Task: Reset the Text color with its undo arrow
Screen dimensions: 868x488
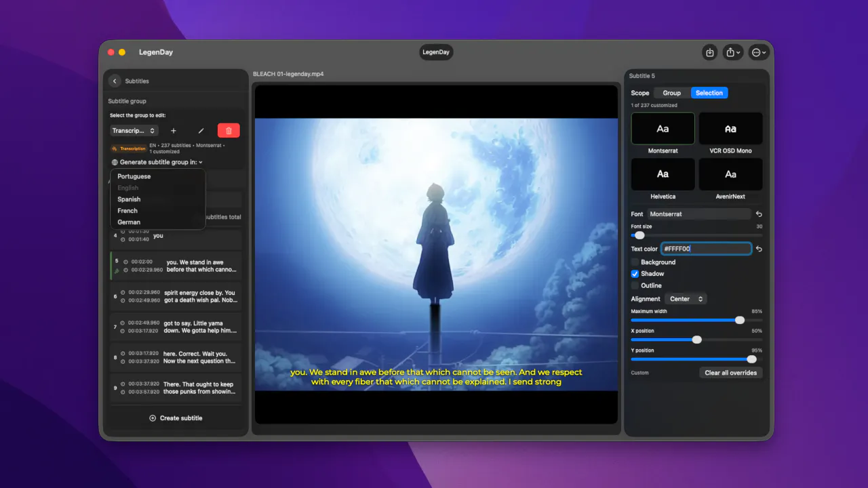Action: tap(759, 249)
